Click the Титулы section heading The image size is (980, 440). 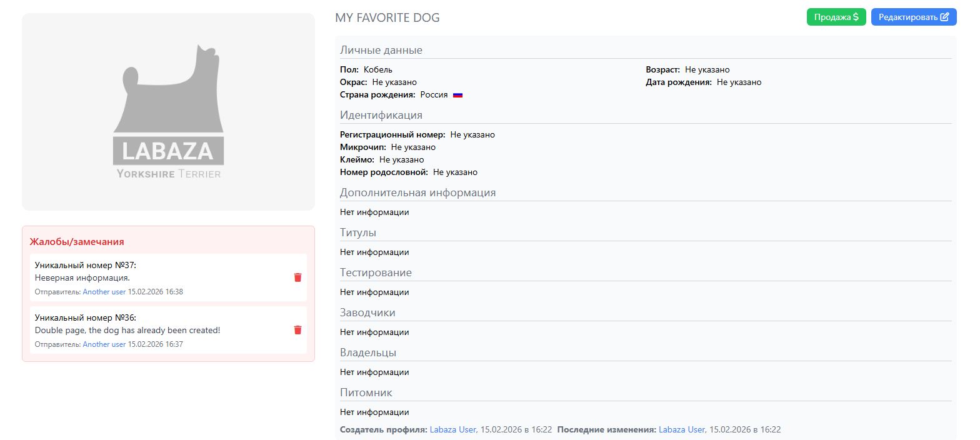pyautogui.click(x=358, y=233)
